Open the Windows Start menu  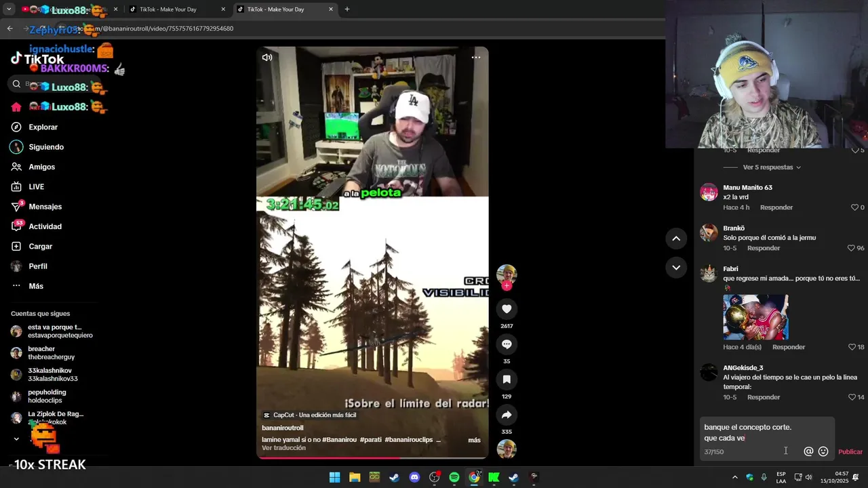point(334,477)
